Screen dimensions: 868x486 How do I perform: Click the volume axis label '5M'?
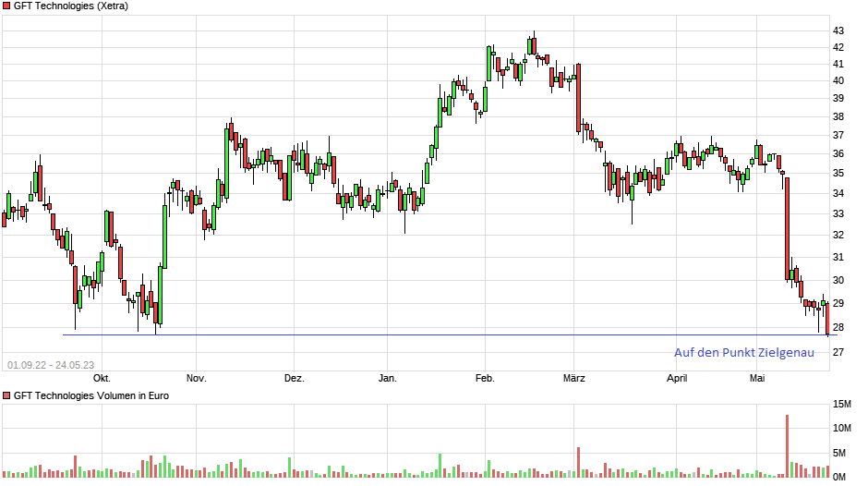tap(839, 454)
